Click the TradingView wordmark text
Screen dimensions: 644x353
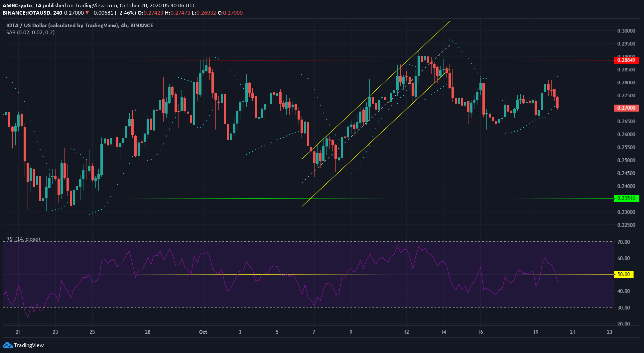pos(29,345)
